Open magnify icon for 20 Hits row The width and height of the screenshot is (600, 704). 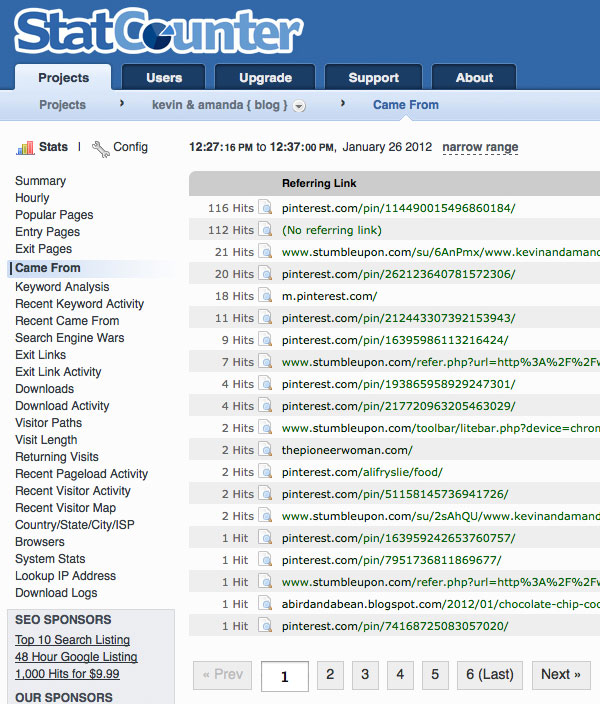(x=265, y=274)
